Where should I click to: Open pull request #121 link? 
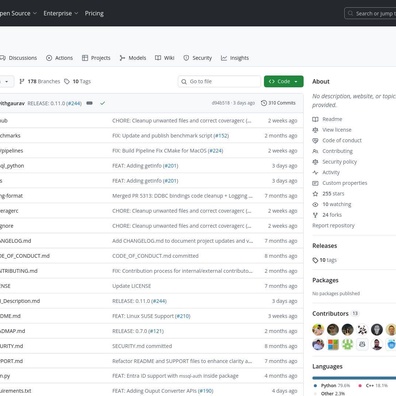pos(156,331)
